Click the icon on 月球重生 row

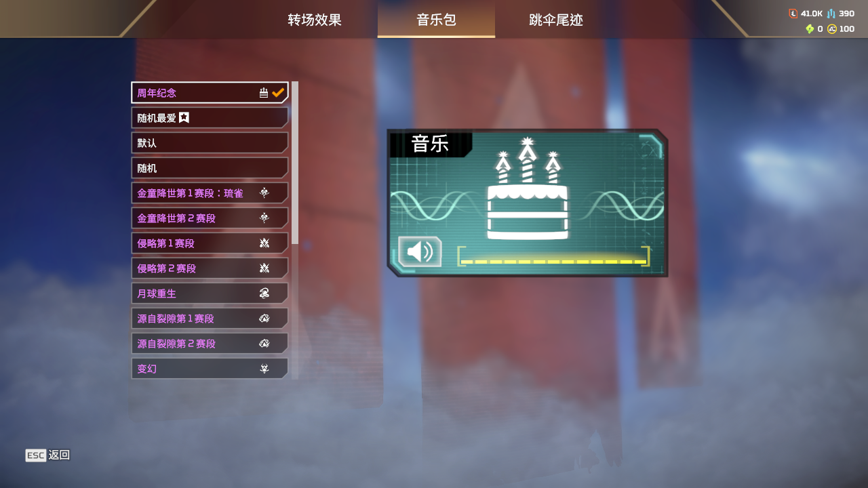coord(264,293)
